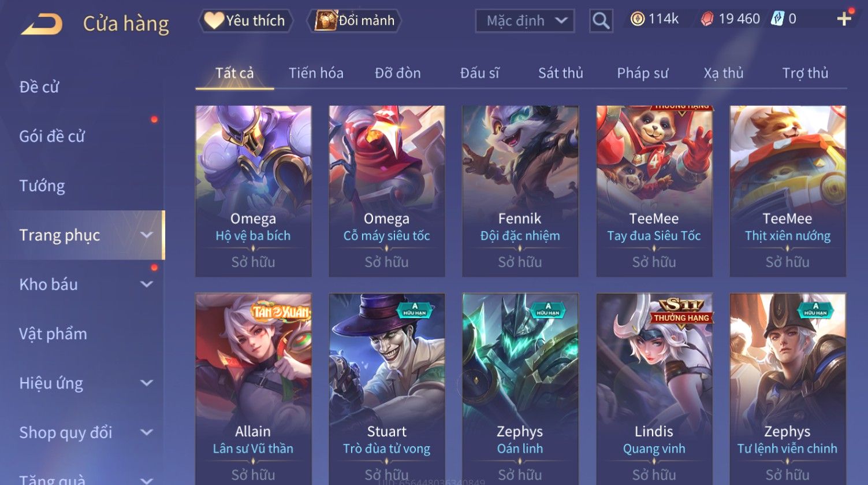
Task: Open Tướng in the sidebar
Action: [x=42, y=186]
